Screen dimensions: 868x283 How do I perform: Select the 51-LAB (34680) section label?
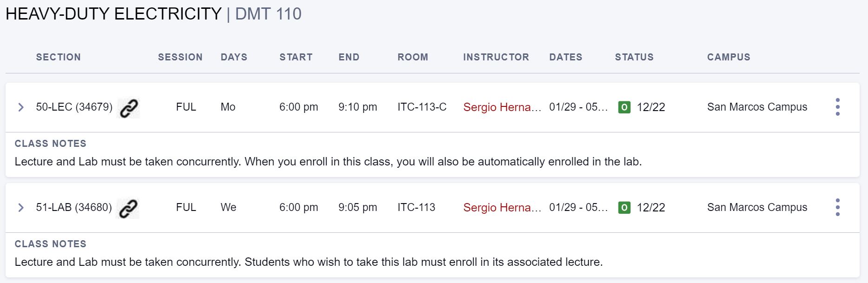[74, 207]
